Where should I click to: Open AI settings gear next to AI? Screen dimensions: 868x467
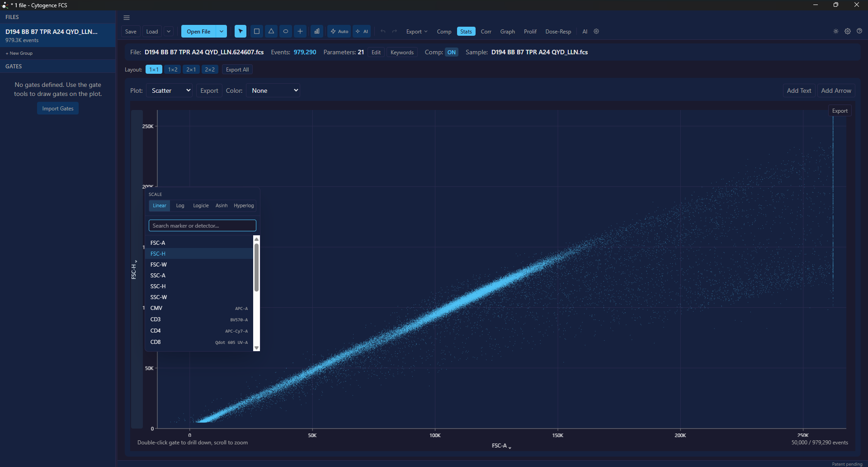[596, 31]
